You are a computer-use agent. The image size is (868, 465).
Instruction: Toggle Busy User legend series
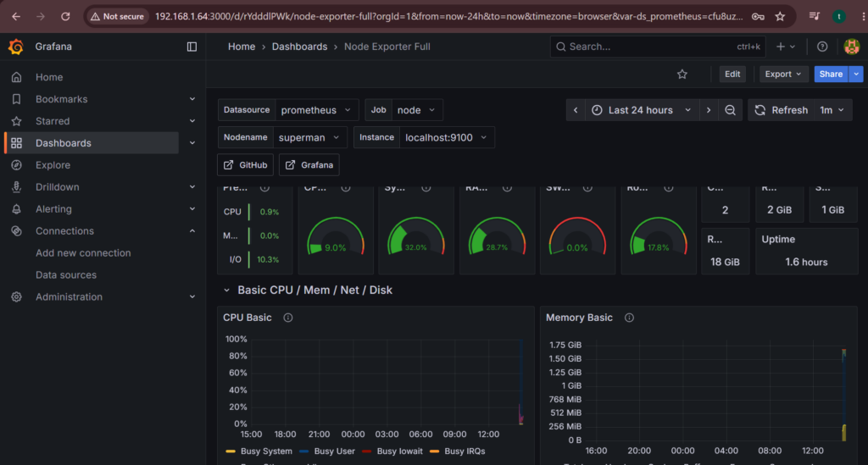(327, 451)
